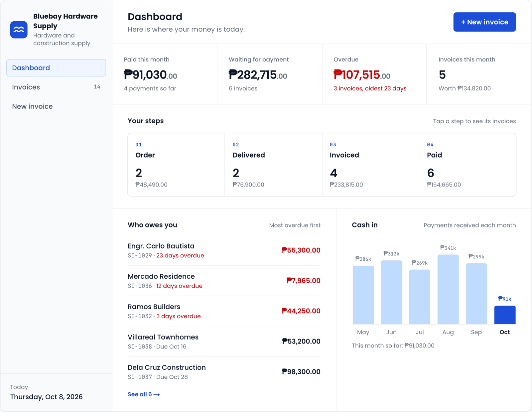Viewport: 532px width, 412px height.
Task: Open Villareal Townhomes invoice row
Action: coord(224,342)
